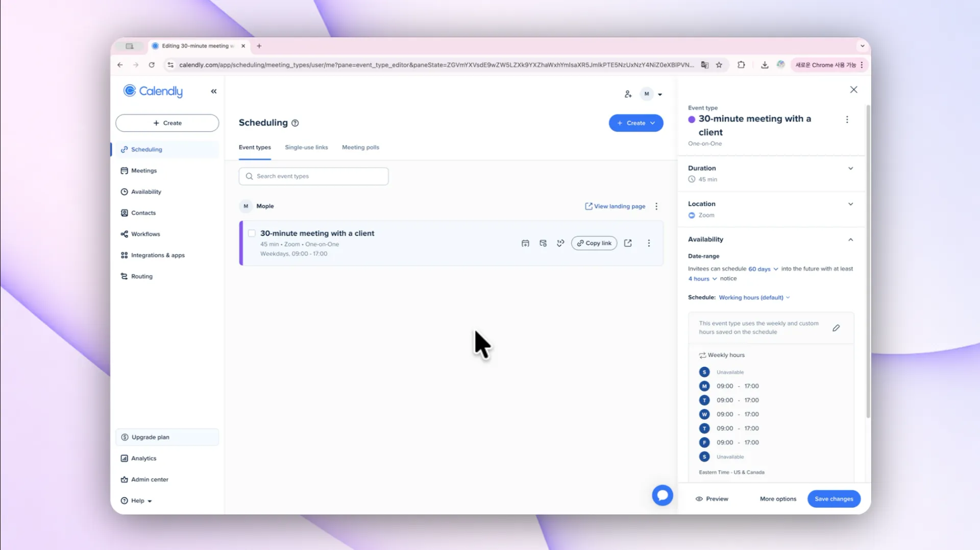Switch to the Meeting polls tab

[360, 148]
